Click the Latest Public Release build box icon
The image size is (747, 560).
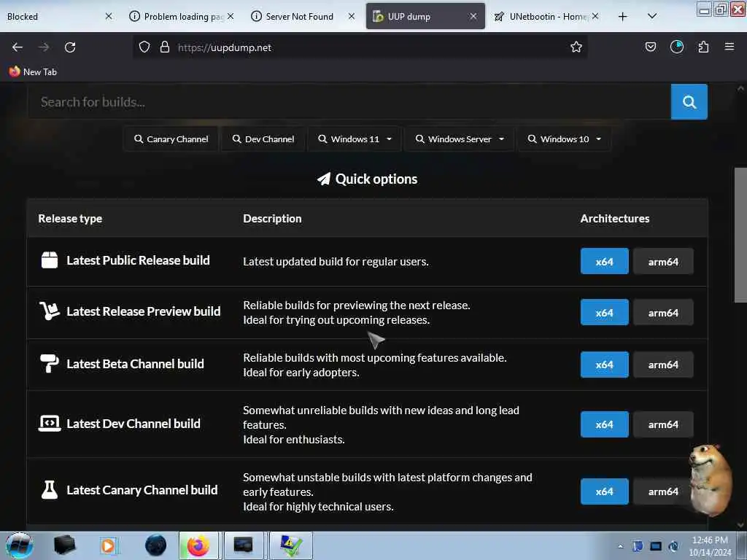pyautogui.click(x=50, y=260)
